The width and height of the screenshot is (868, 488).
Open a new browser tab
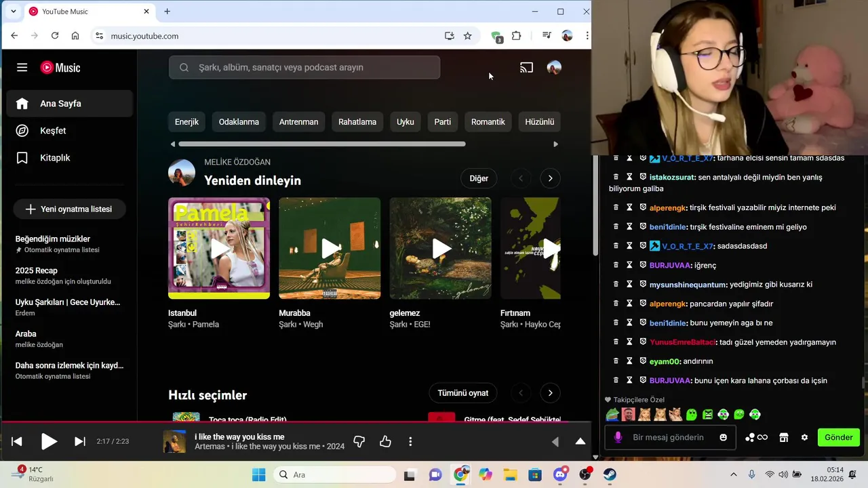[167, 12]
